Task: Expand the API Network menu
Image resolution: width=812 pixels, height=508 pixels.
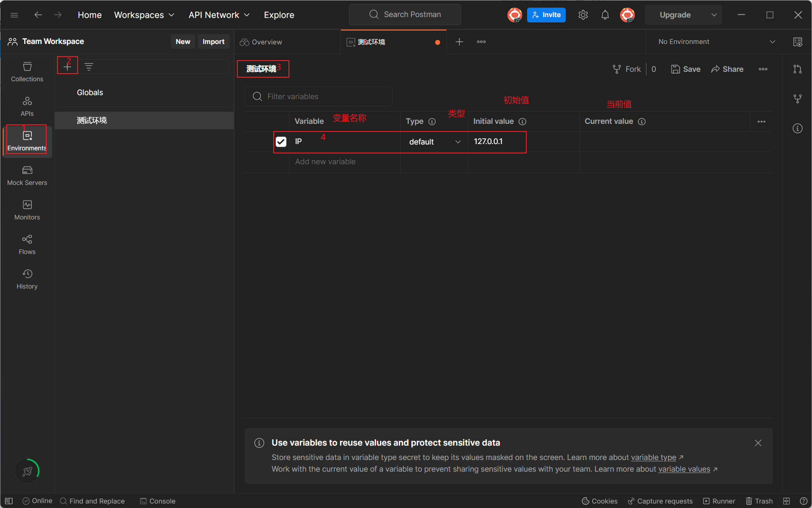Action: point(219,15)
